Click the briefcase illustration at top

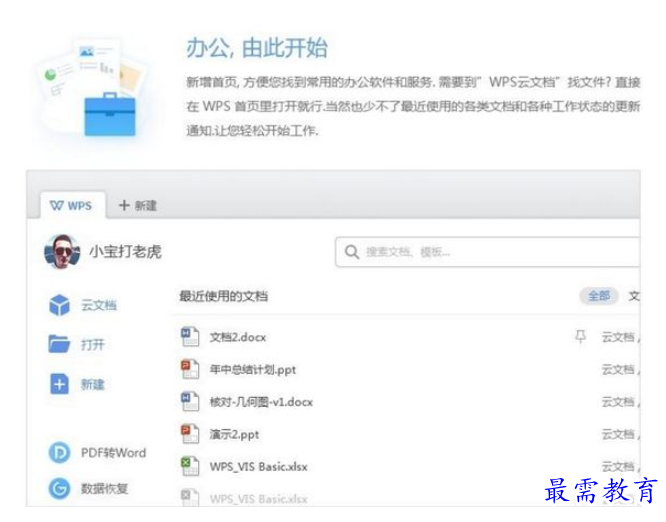pyautogui.click(x=110, y=114)
